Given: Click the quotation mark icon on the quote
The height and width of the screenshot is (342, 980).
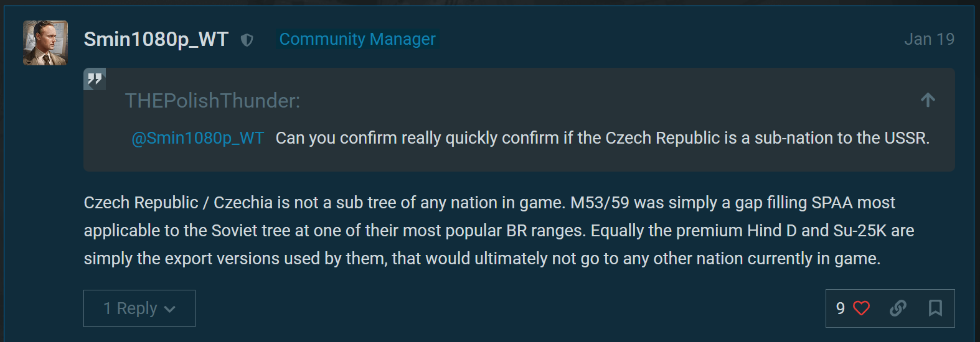Looking at the screenshot, I should tap(95, 79).
